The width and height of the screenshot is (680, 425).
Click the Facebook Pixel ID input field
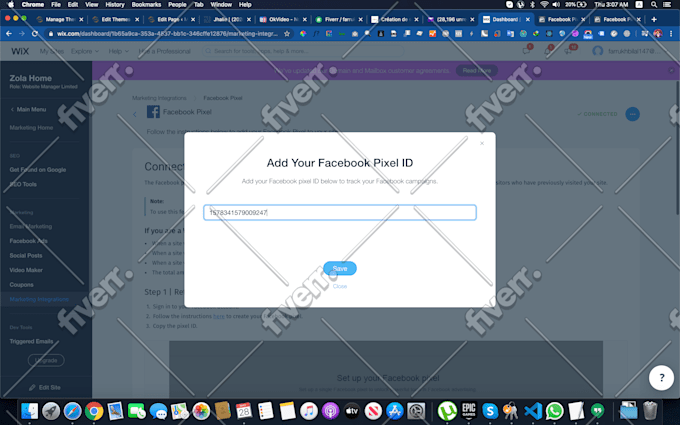point(340,212)
